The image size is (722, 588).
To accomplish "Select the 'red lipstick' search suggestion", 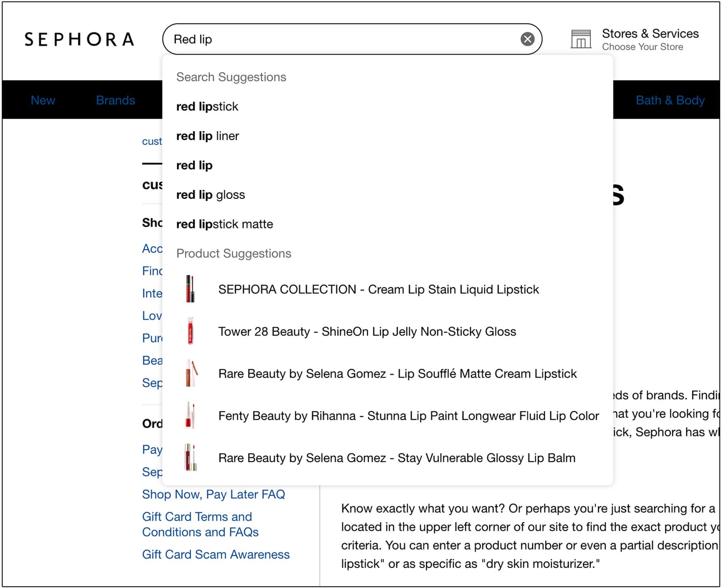I will 207,106.
